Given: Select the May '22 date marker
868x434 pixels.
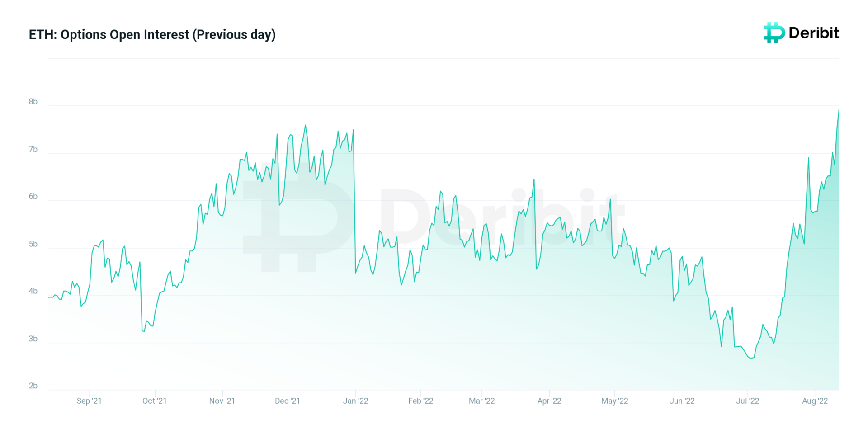Looking at the screenshot, I should pos(615,401).
